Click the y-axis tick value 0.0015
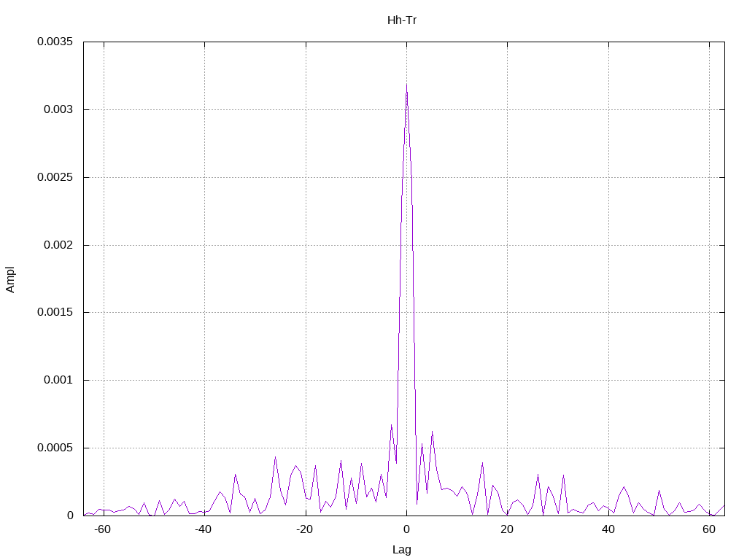 point(55,312)
